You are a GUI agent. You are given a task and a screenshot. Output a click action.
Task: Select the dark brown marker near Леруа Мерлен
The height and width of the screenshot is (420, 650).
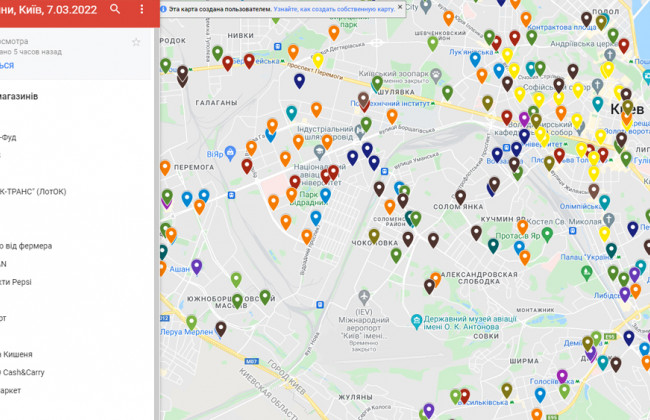220,327
